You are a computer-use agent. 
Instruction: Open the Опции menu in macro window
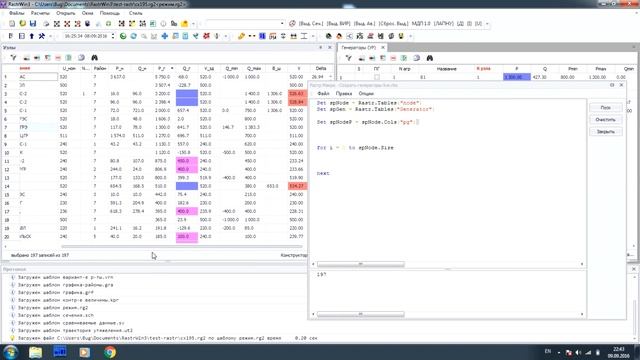coord(366,93)
